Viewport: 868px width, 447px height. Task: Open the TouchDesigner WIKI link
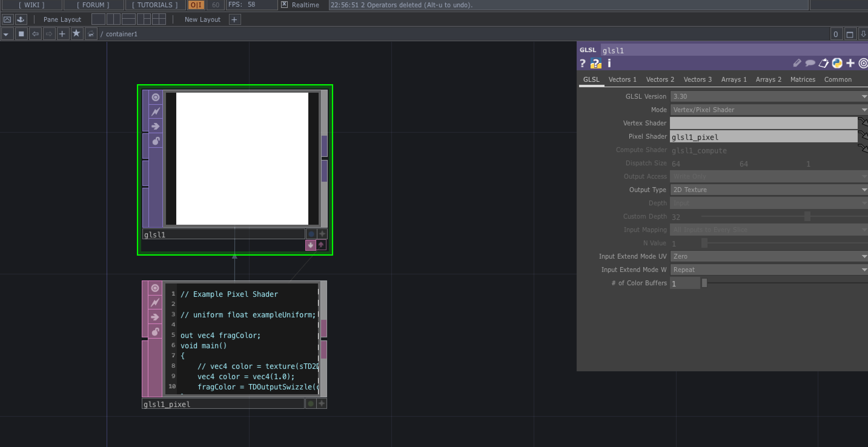[32, 5]
